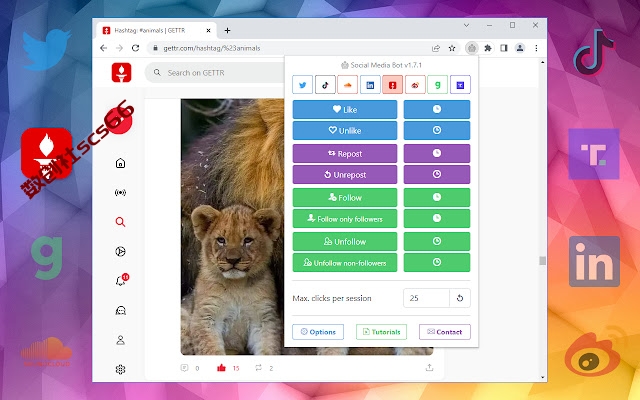Click the blue Unlike button
640x400 pixels.
click(344, 131)
